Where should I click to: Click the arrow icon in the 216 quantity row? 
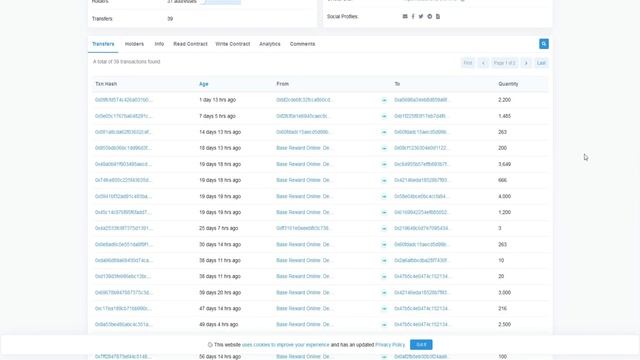click(384, 309)
